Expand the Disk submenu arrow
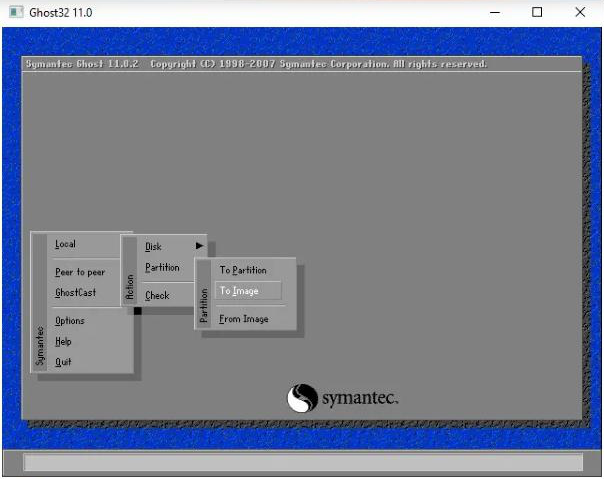Viewport: 604px width, 479px height. point(199,246)
